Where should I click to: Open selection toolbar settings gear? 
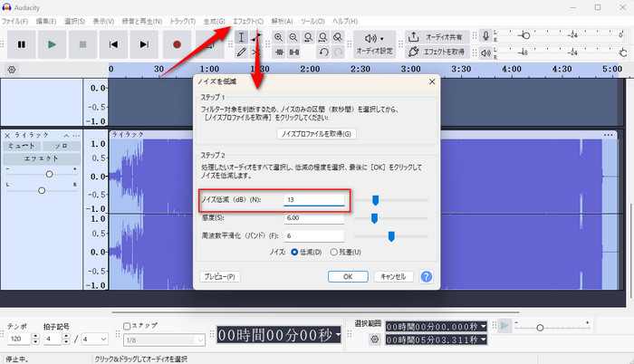coord(375,339)
